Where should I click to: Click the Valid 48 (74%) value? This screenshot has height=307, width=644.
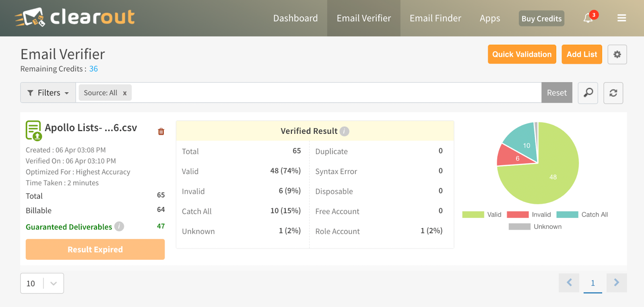click(x=285, y=171)
